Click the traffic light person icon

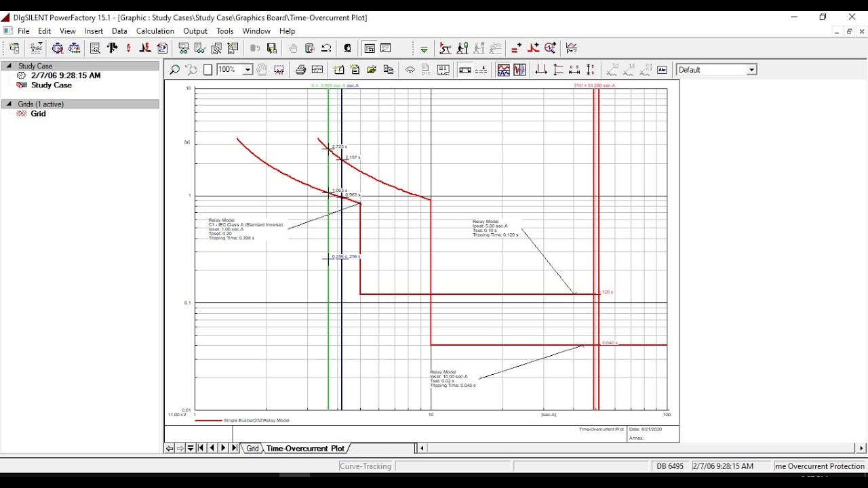pos(462,48)
